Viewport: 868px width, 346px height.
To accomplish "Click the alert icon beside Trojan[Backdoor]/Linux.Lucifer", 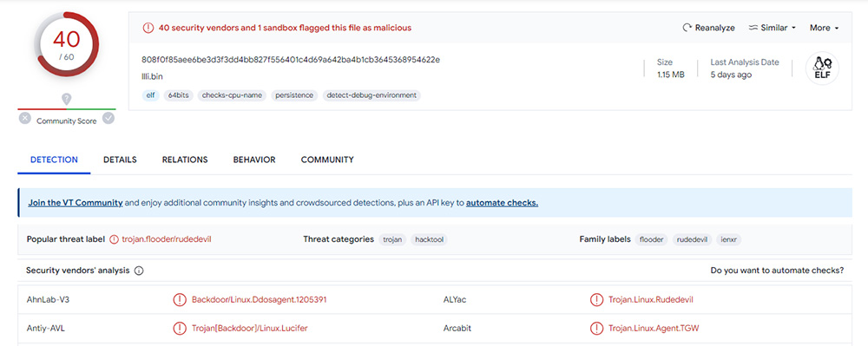I will pyautogui.click(x=180, y=329).
